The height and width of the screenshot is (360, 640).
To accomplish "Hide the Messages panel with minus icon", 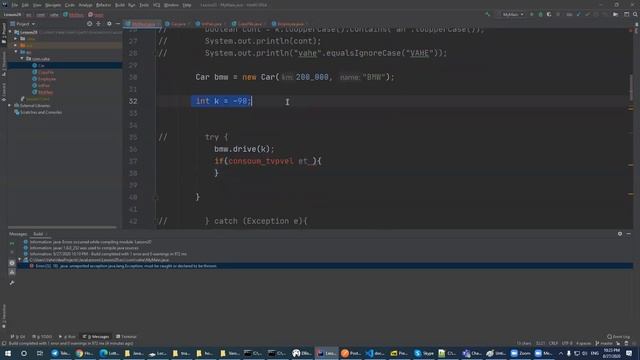I will [x=629, y=234].
